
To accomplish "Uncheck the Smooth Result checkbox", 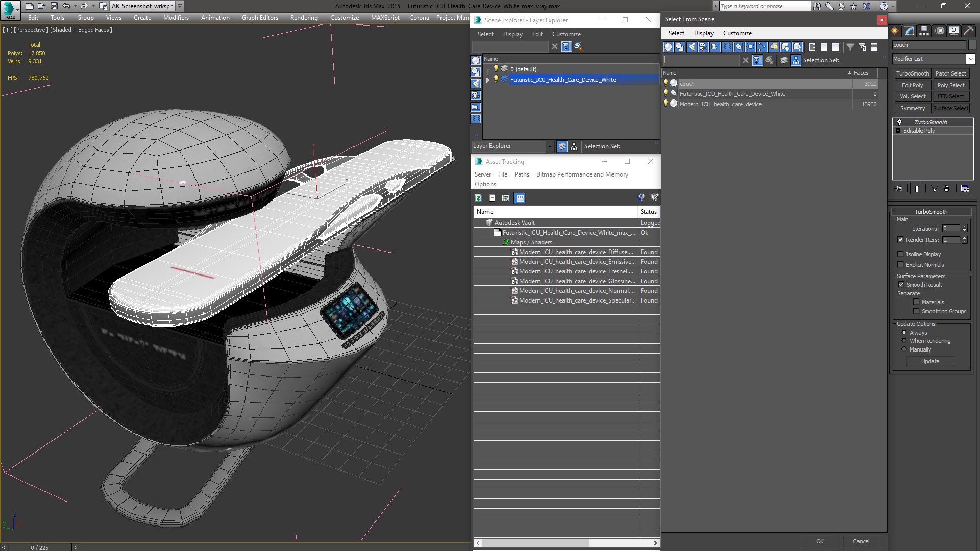I will [x=901, y=285].
